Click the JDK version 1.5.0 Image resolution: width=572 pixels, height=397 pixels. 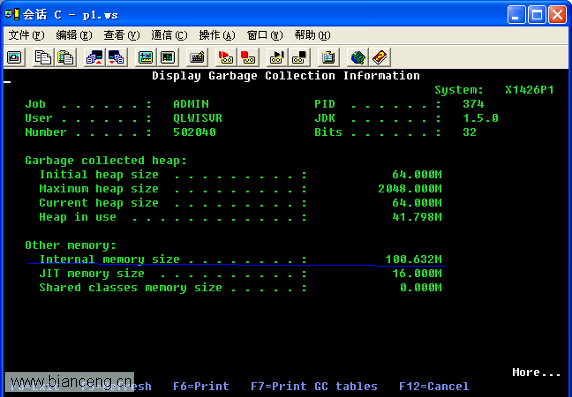tap(480, 118)
